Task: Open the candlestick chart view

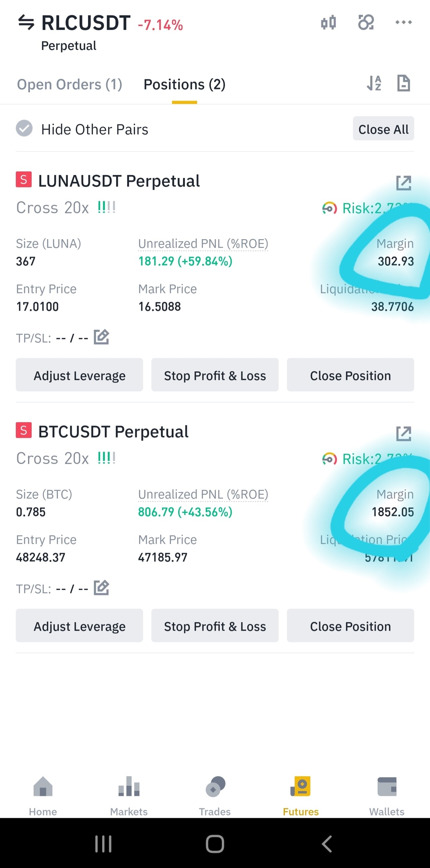Action: pyautogui.click(x=328, y=22)
